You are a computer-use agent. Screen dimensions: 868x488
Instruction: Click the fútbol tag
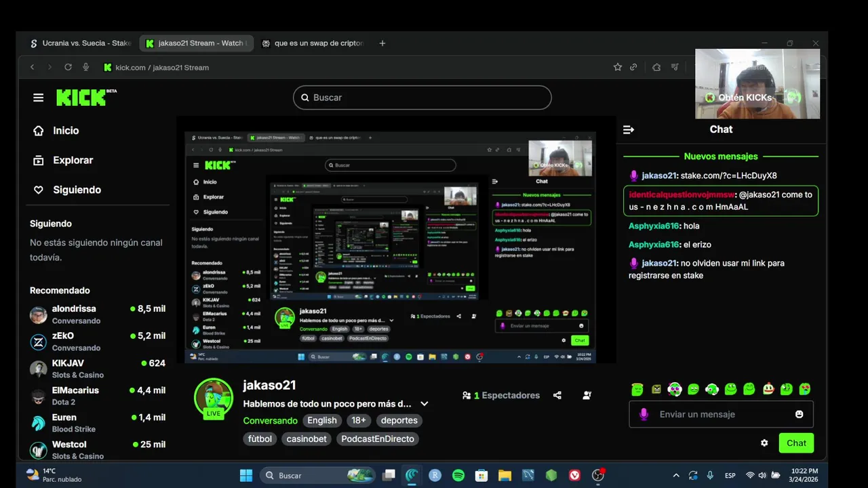pos(260,439)
